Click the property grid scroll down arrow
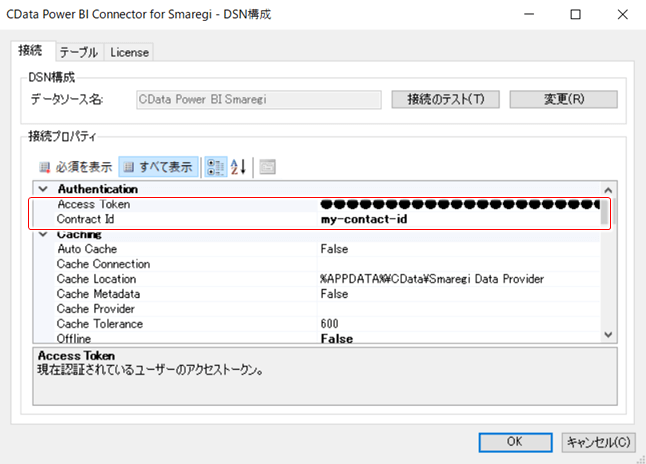Viewport: 646px width, 464px height. click(608, 335)
